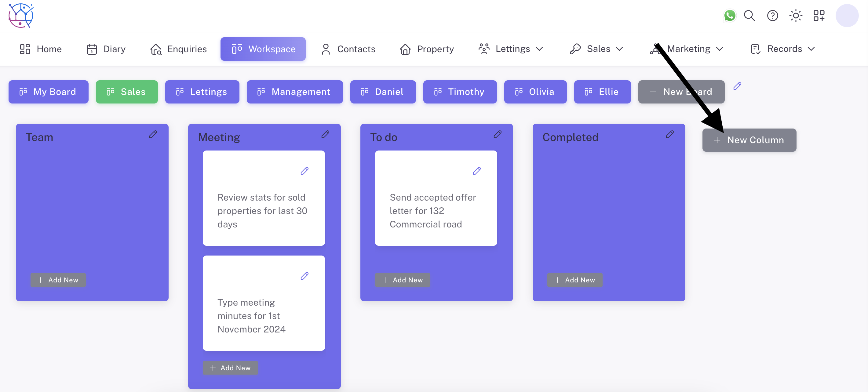
Task: Edit the Team column with pencil icon
Action: (x=153, y=134)
